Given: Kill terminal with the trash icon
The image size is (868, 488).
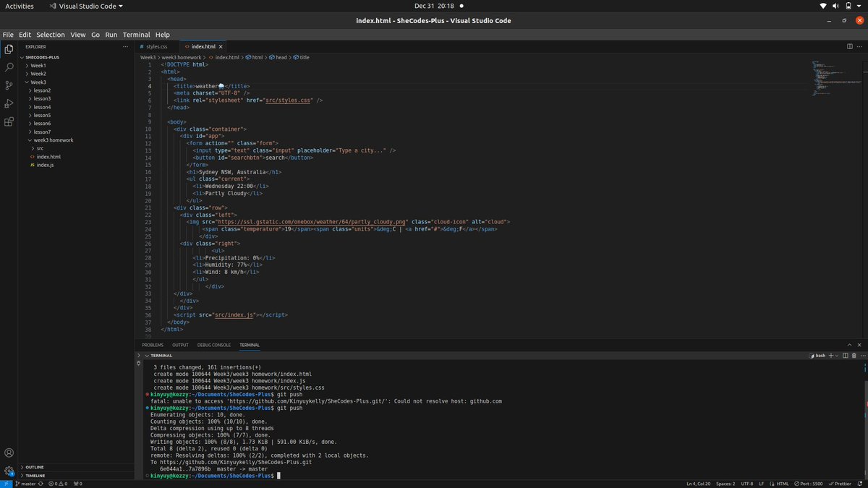Looking at the screenshot, I should pyautogui.click(x=854, y=356).
